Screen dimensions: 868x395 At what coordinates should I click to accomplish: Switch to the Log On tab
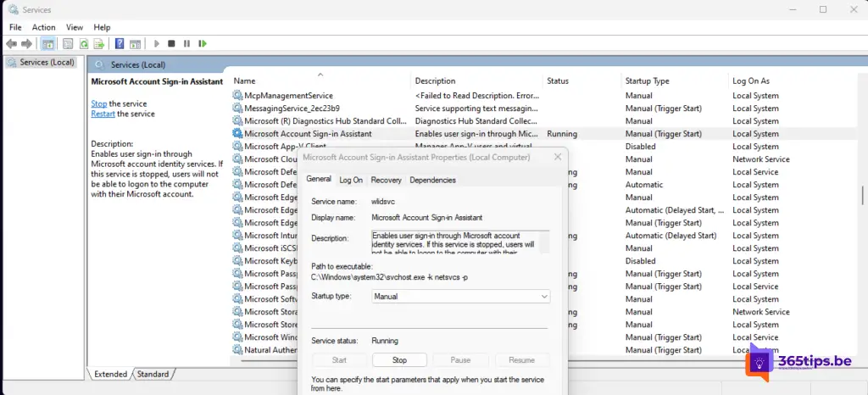(x=351, y=180)
